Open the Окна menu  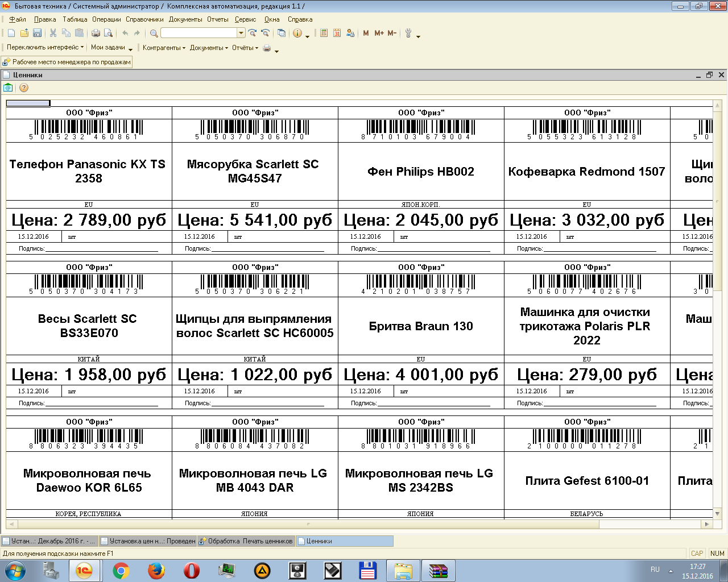point(272,19)
